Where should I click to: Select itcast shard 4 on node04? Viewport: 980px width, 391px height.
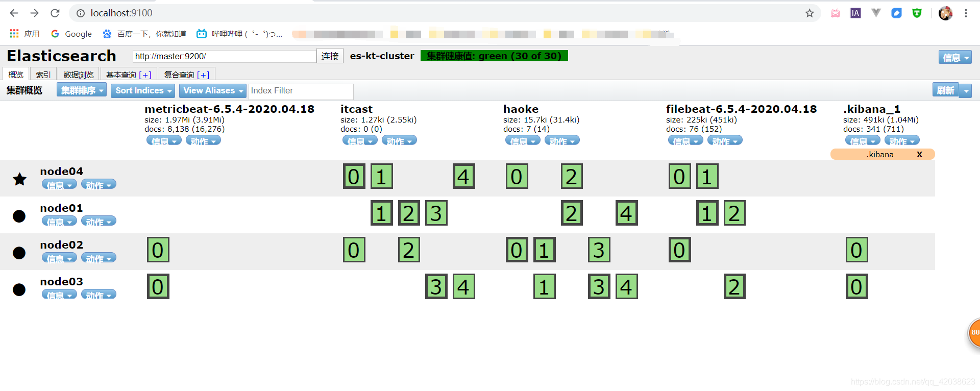point(464,176)
